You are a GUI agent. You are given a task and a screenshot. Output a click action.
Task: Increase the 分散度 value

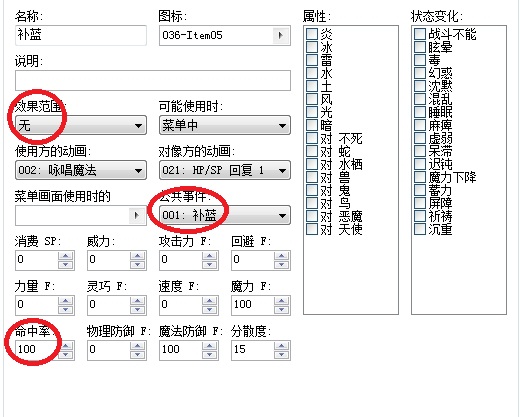click(x=282, y=346)
